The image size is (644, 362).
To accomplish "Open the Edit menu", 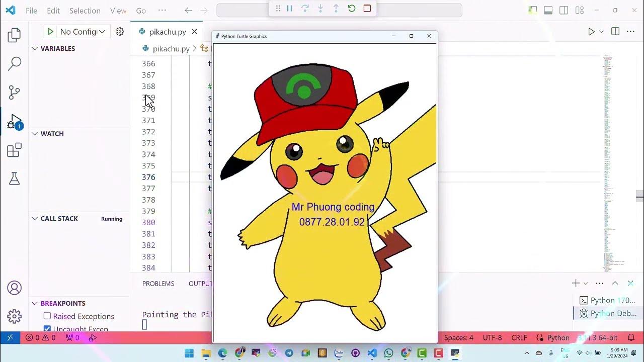I will tap(53, 11).
